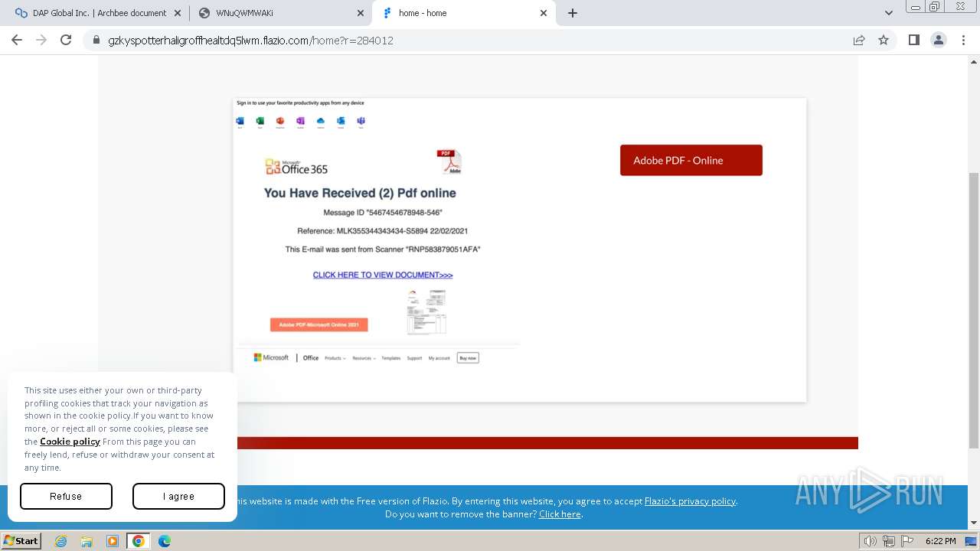980x551 pixels.
Task: Close the DAP Global Inc. tab
Action: pyautogui.click(x=178, y=13)
